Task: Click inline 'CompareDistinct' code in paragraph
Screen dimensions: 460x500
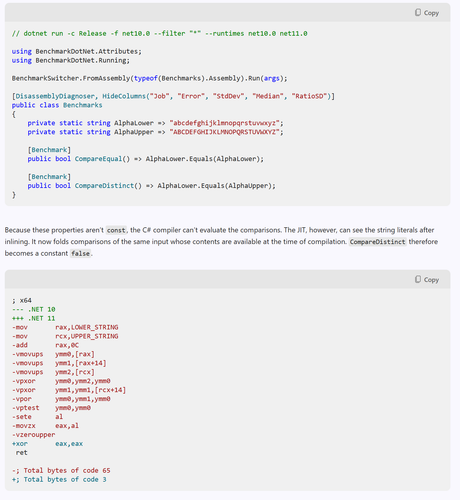Action: click(x=378, y=242)
